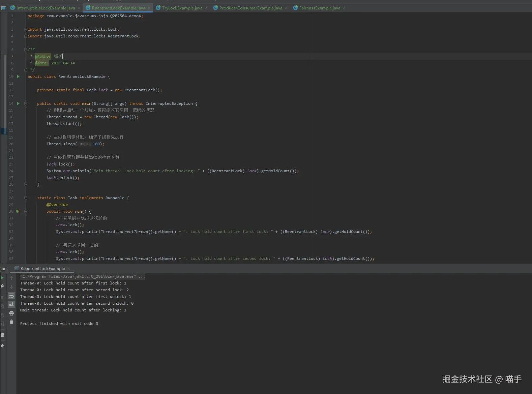Click the green rerun button in Run panel
The height and width of the screenshot is (394, 532).
[2, 278]
